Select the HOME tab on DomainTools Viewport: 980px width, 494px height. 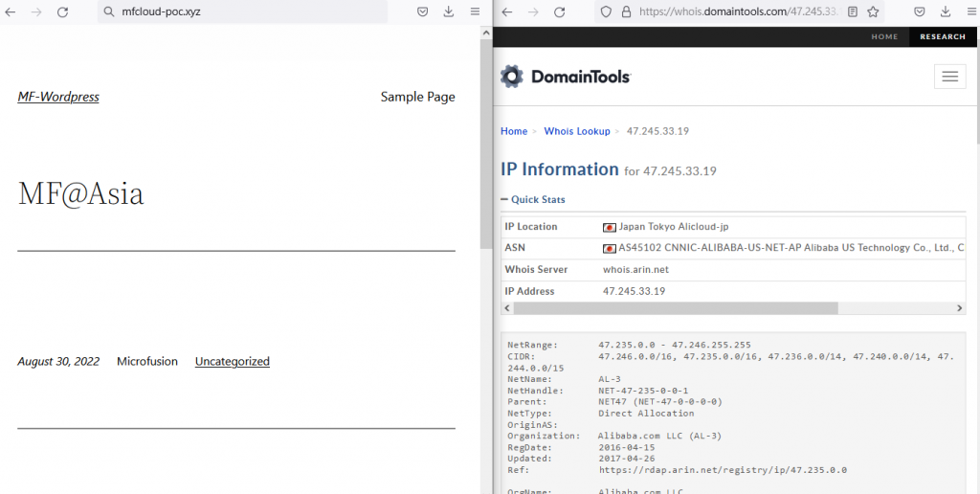[884, 37]
